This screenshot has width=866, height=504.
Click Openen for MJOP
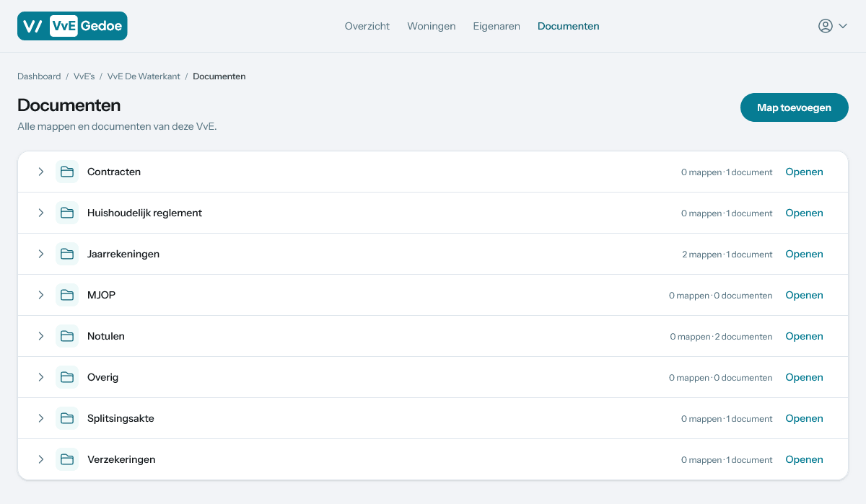[804, 295]
